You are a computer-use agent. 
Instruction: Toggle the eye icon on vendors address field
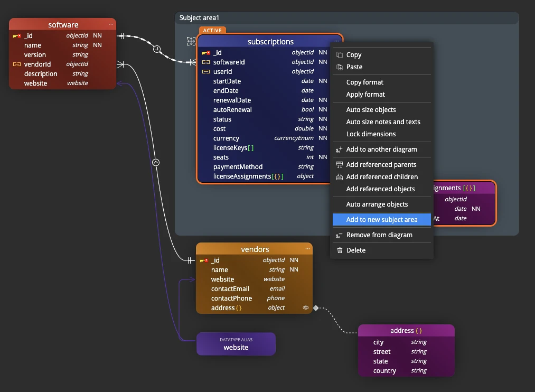coord(305,307)
